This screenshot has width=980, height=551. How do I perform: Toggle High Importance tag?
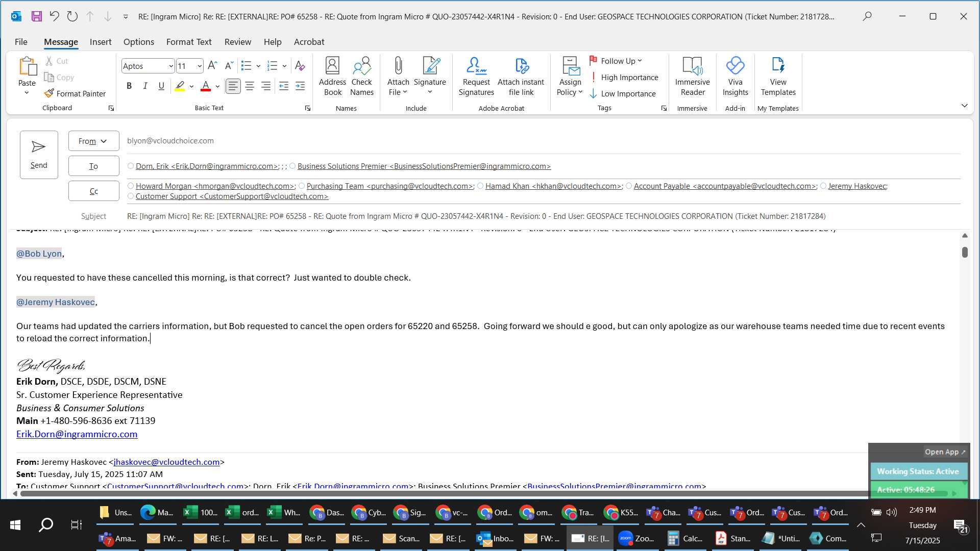point(624,77)
